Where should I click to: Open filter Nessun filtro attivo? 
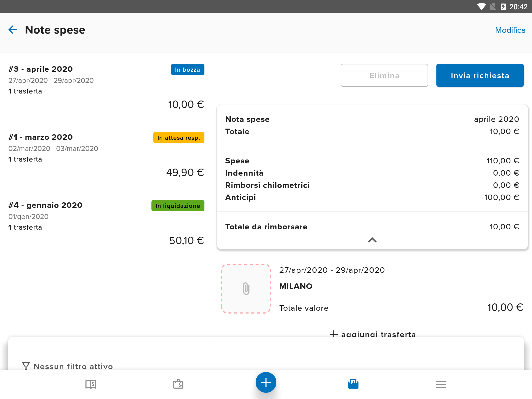tap(68, 366)
